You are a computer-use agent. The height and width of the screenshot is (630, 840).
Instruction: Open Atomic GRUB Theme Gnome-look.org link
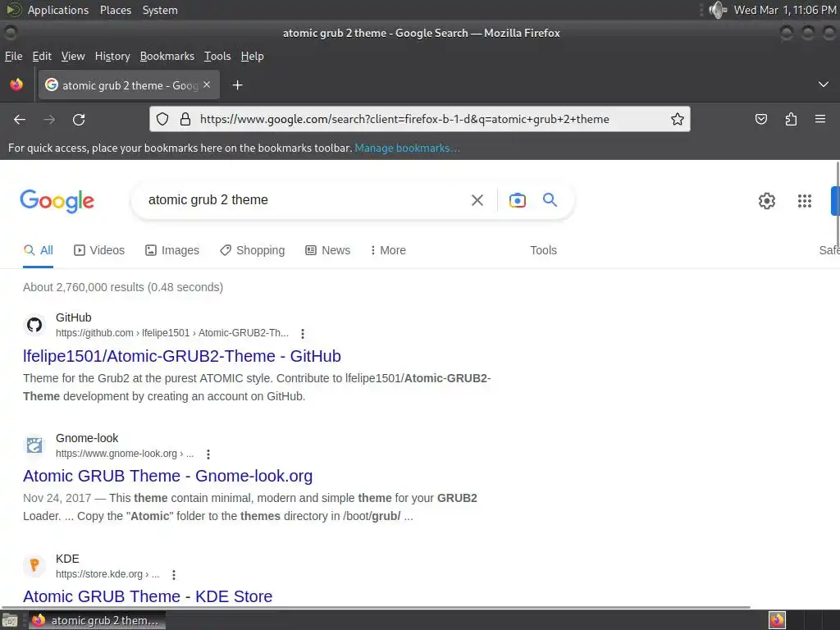tap(167, 477)
